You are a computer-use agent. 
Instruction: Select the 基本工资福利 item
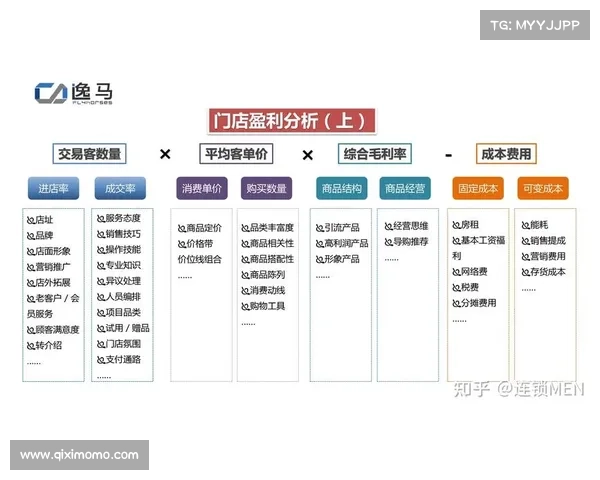tap(479, 248)
